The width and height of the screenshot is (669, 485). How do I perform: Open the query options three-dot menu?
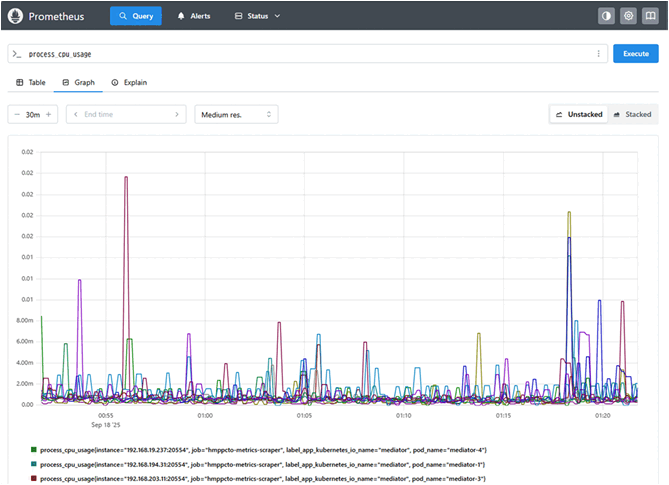598,54
